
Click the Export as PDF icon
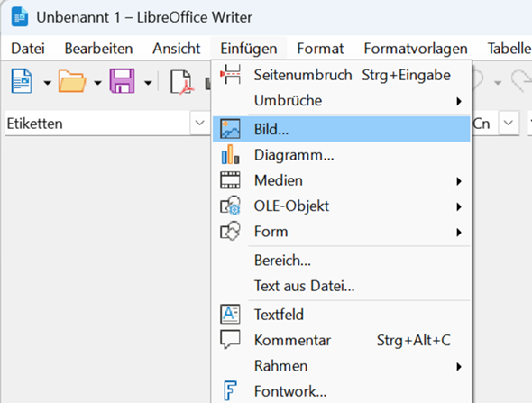point(181,81)
